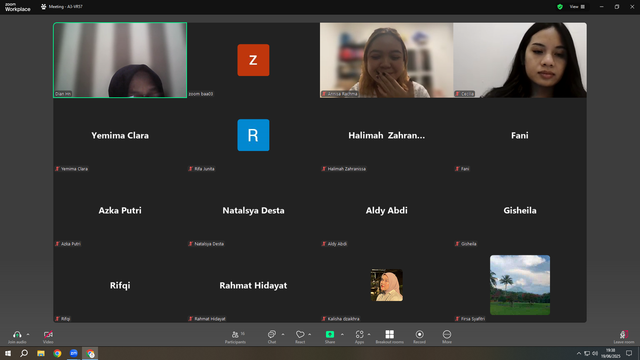Screen dimensions: 640x360
Task: Select the Azka Putri participant tile
Action: tap(120, 210)
